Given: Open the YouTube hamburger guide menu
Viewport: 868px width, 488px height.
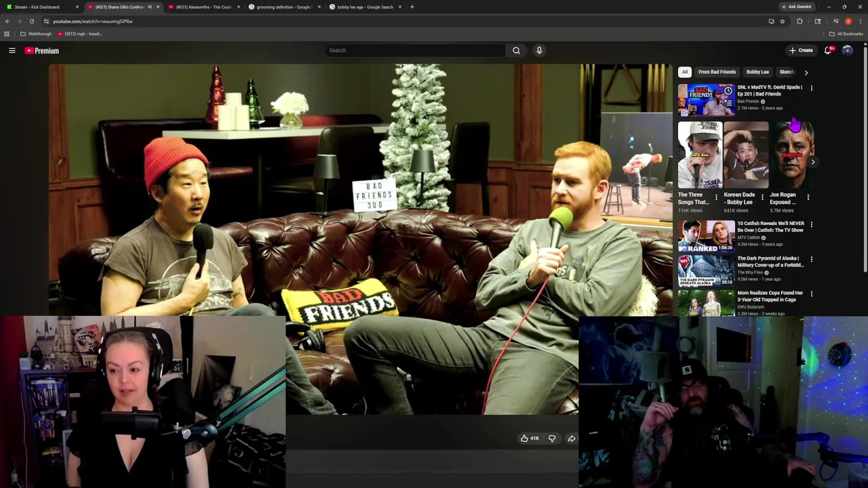Looking at the screenshot, I should (12, 50).
